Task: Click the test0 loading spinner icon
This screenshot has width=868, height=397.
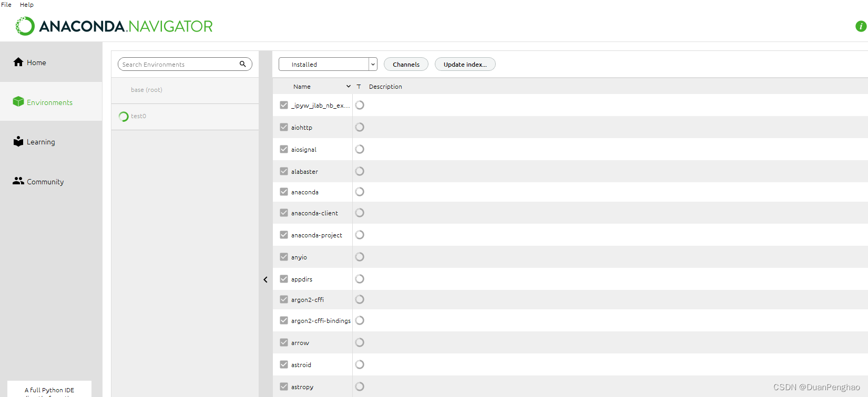Action: 124,117
